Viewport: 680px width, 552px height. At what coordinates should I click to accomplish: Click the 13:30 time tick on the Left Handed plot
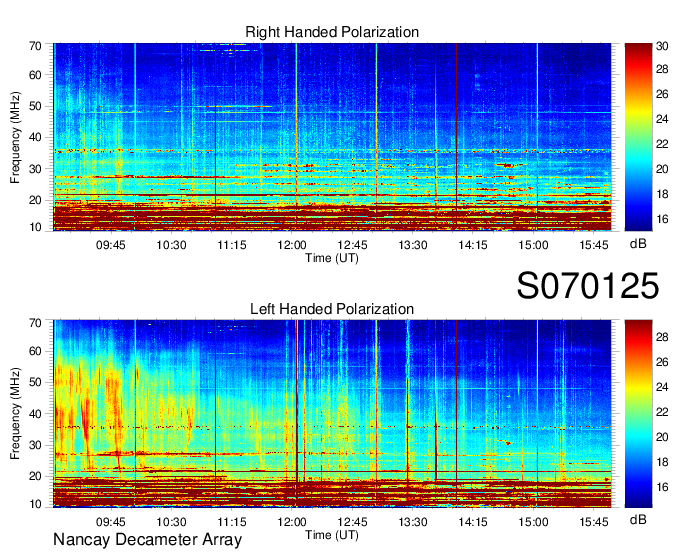click(x=413, y=522)
